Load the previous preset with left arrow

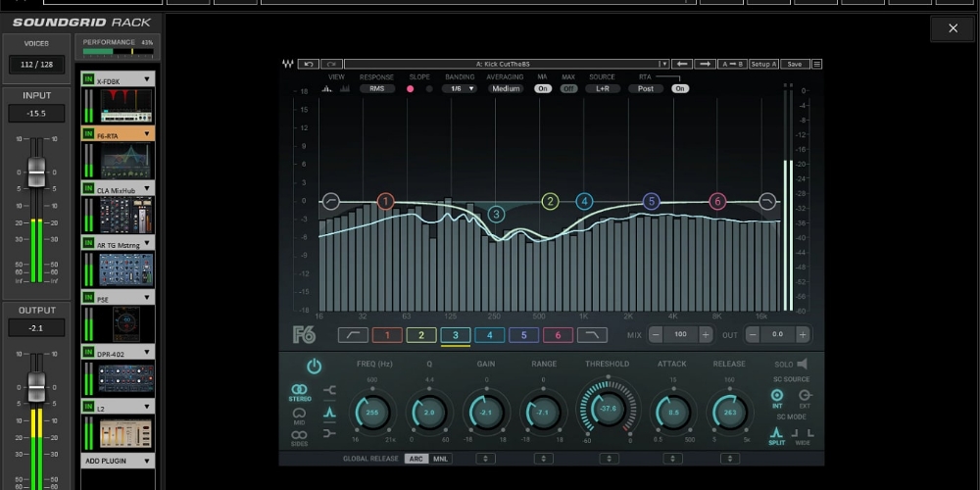[682, 64]
